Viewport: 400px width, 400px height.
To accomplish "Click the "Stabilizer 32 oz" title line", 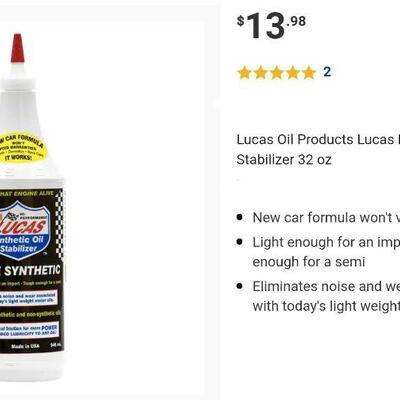I will tap(284, 160).
